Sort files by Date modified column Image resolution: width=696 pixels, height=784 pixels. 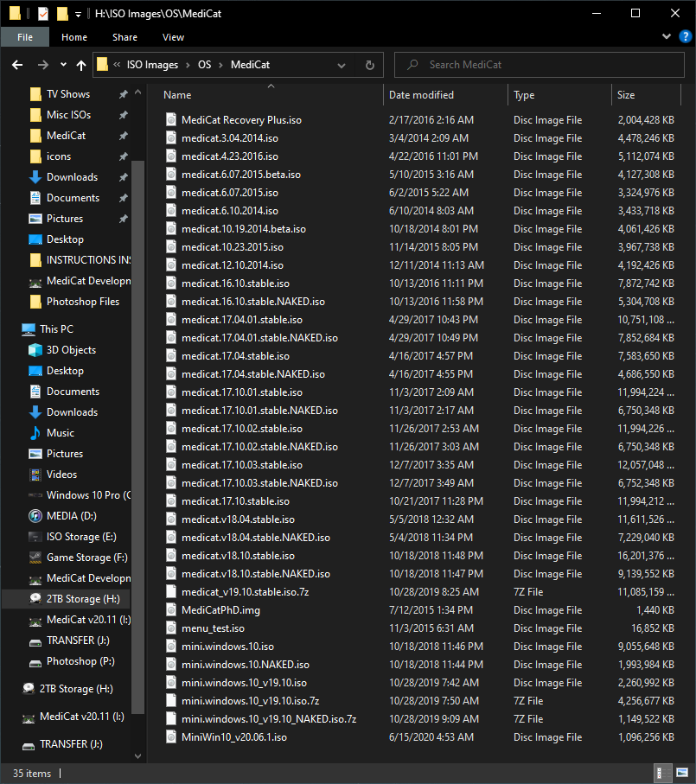[x=422, y=95]
